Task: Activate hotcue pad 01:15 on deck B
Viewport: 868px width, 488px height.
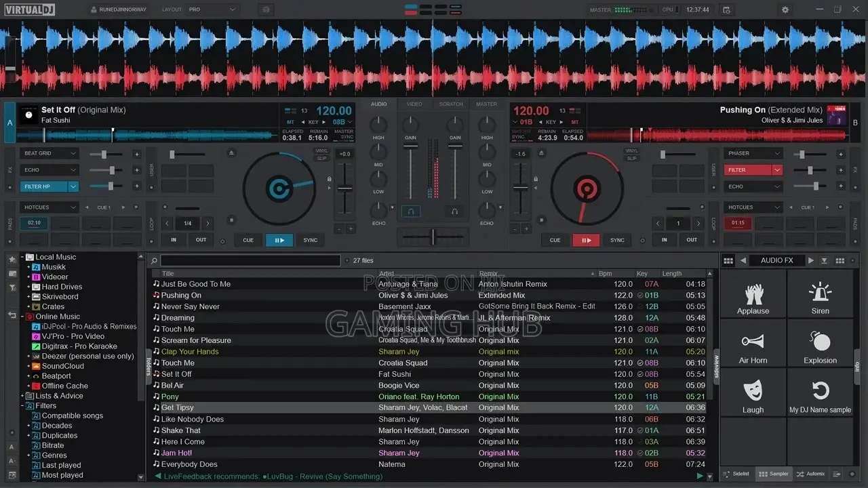Action: [738, 222]
